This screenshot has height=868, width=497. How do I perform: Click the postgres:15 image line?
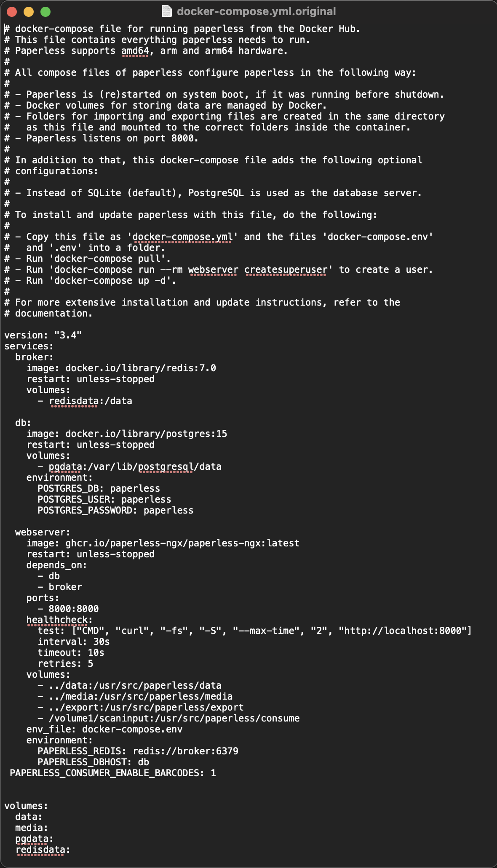tap(127, 434)
